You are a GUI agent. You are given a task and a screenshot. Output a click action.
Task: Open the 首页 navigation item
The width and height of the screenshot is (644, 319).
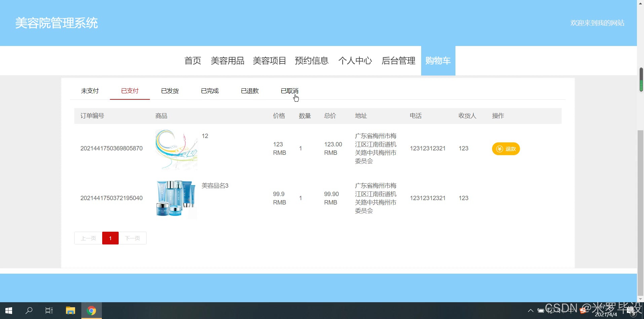(193, 61)
